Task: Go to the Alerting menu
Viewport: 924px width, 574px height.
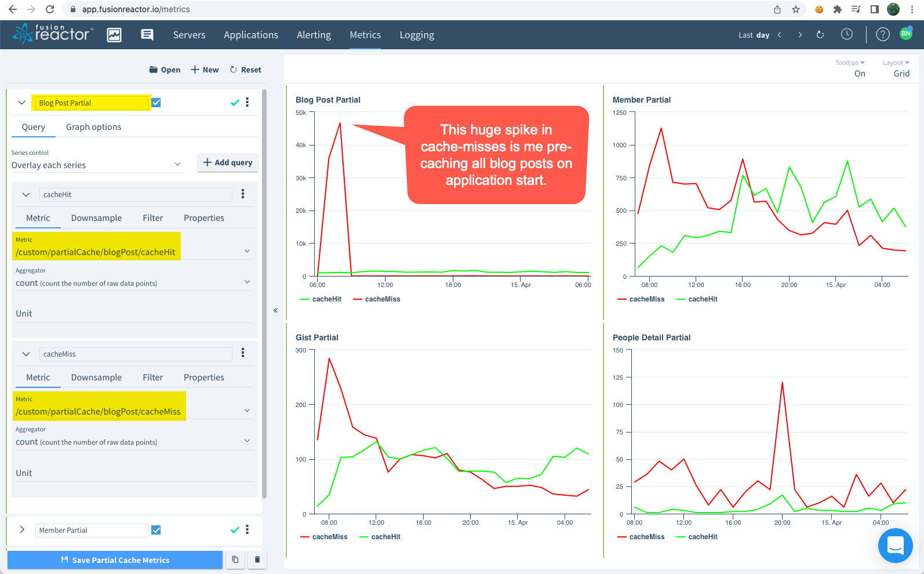Action: (314, 35)
